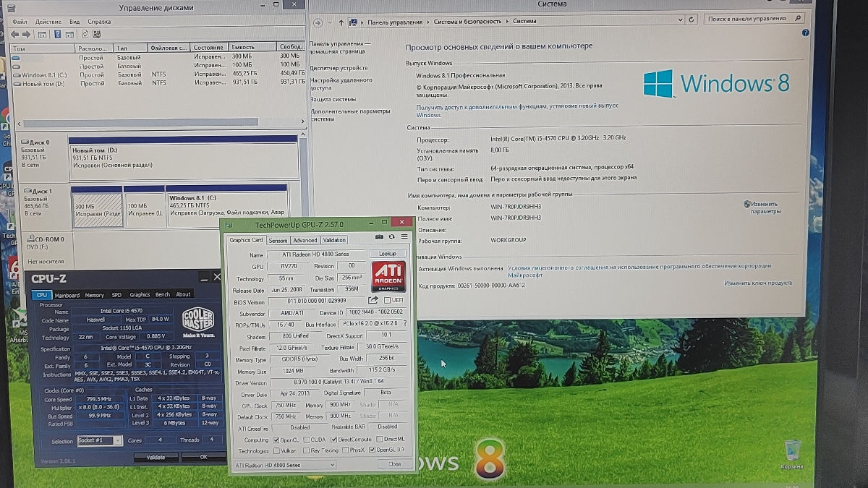Screen dimensions: 868x488
Task: Switch to the Sensors tab in GPU-Z
Action: point(278,241)
